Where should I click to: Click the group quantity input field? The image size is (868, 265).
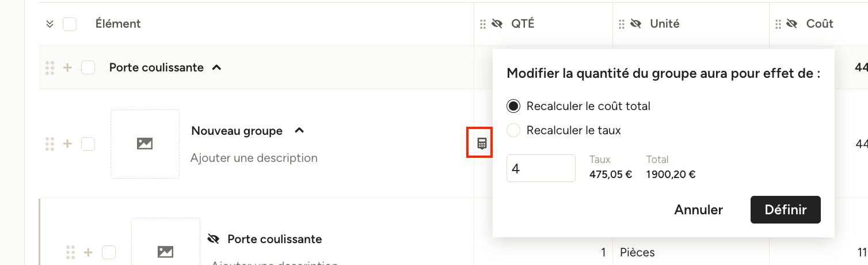click(541, 168)
